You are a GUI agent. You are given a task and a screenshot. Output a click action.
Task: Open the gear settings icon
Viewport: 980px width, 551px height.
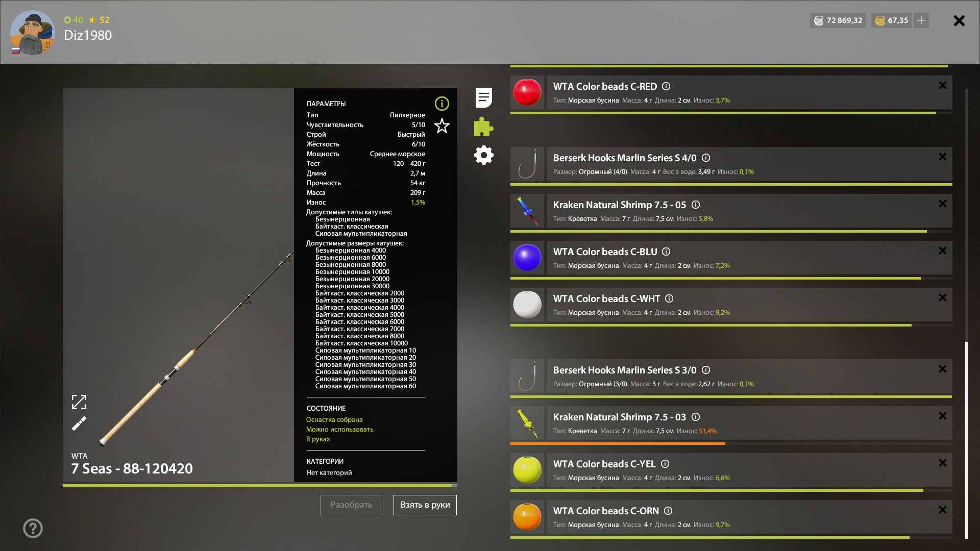tap(483, 155)
